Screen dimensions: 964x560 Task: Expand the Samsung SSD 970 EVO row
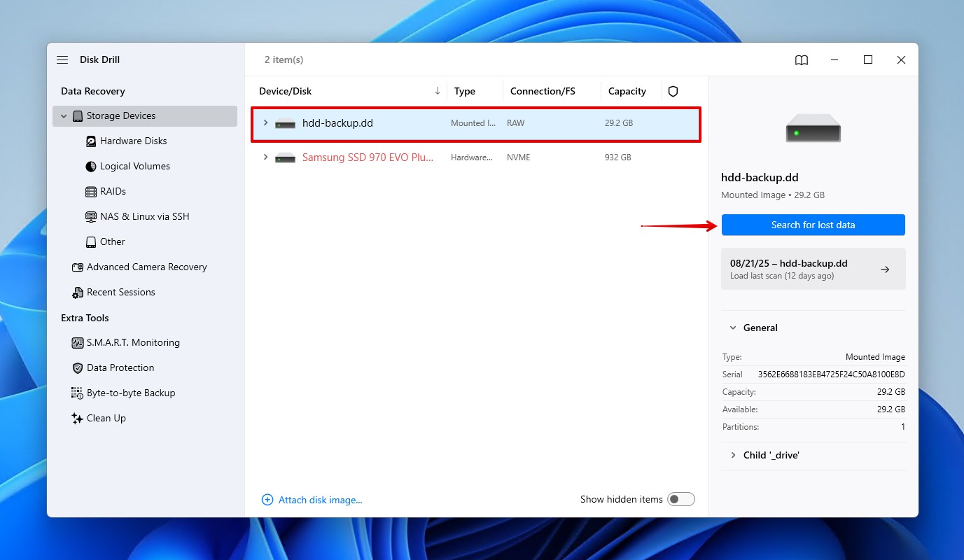tap(265, 157)
